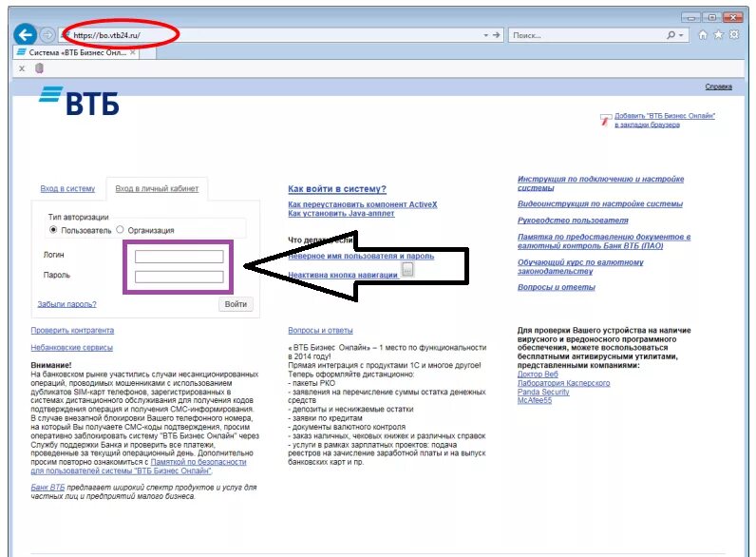Open Руководство пользователя link

coord(573,221)
